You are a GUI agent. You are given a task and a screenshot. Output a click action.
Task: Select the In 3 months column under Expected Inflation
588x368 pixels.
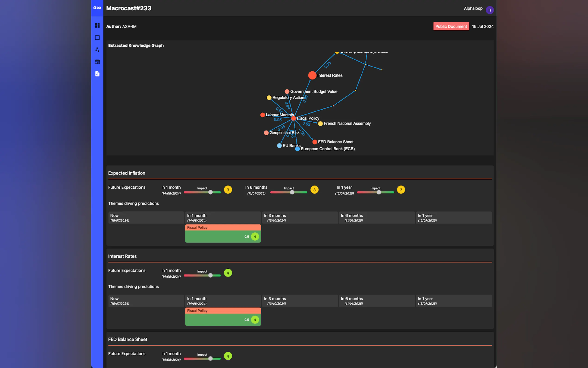pyautogui.click(x=300, y=218)
